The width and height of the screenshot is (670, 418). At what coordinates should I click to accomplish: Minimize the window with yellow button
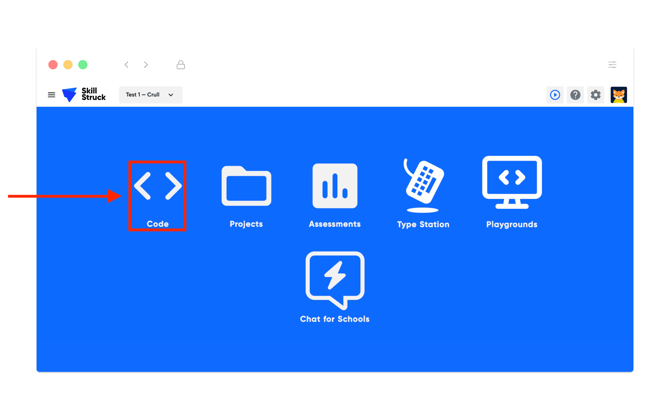(x=68, y=65)
